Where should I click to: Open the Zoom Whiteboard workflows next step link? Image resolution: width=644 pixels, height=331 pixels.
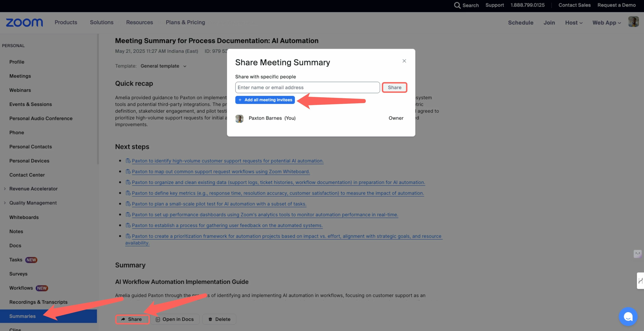point(221,172)
